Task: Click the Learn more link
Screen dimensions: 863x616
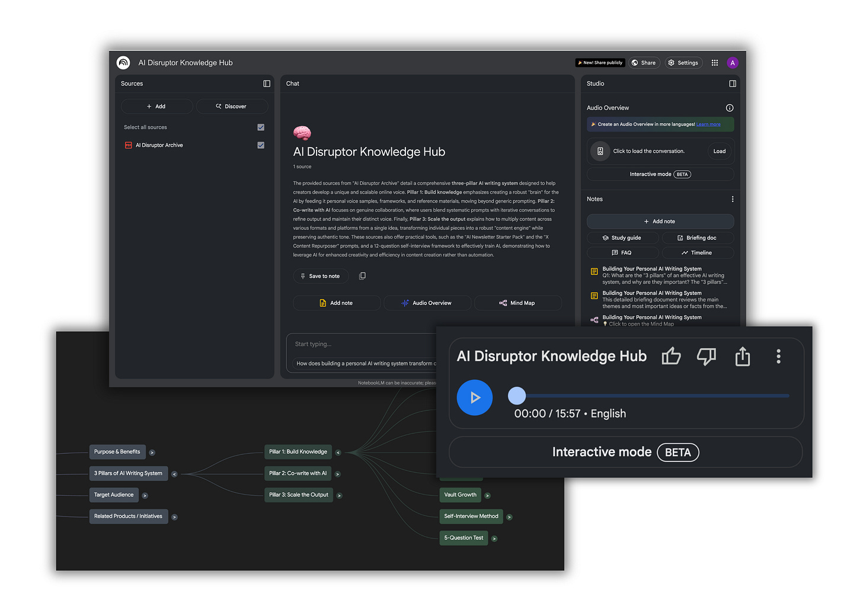Action: coord(708,124)
